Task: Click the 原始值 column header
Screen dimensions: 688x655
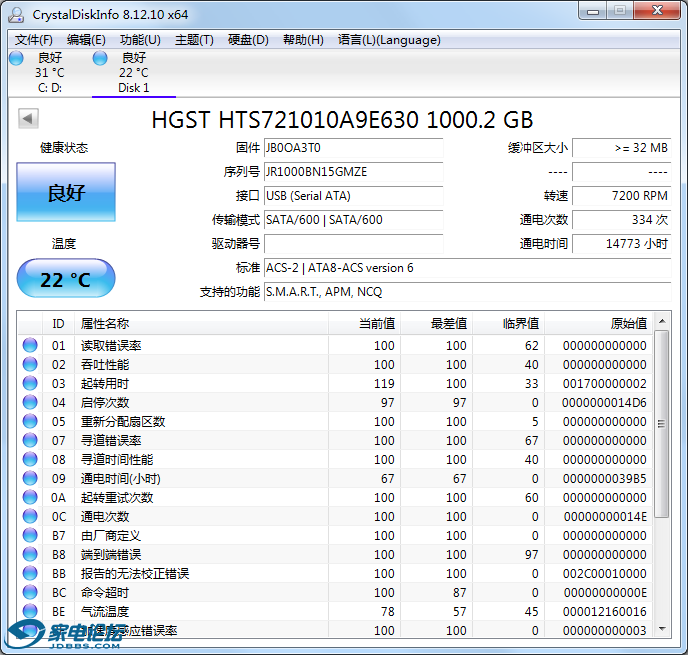Action: tap(598, 324)
